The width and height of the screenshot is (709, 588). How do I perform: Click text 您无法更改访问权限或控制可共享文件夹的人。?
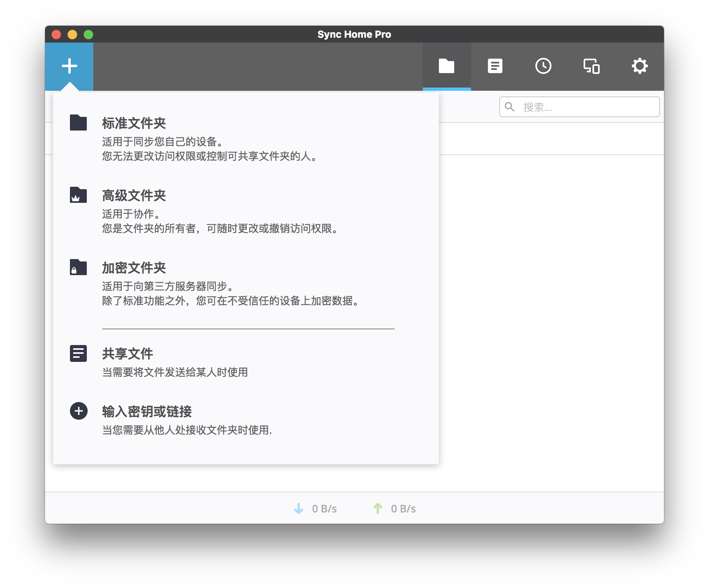[210, 156]
